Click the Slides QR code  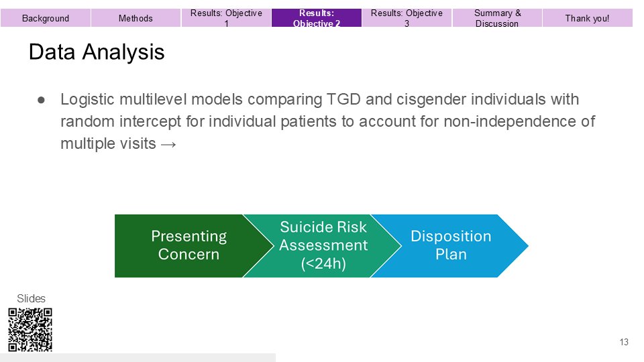pyautogui.click(x=30, y=330)
